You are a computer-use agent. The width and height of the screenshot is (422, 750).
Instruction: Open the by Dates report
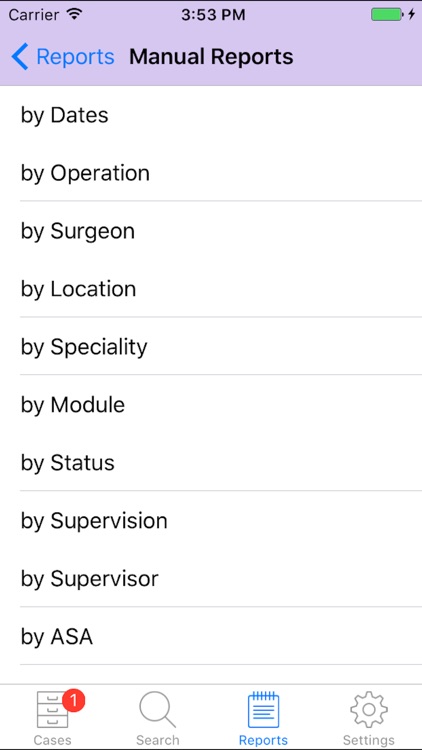pyautogui.click(x=211, y=115)
